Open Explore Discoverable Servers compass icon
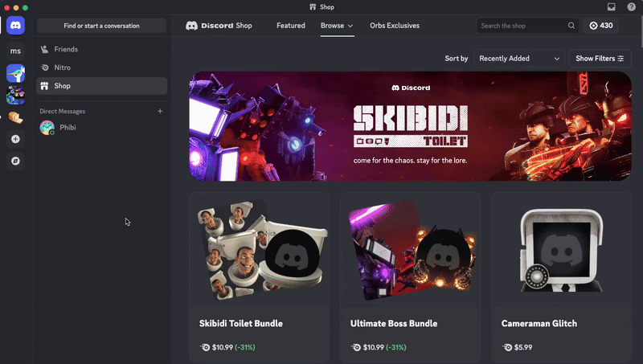 pyautogui.click(x=15, y=161)
